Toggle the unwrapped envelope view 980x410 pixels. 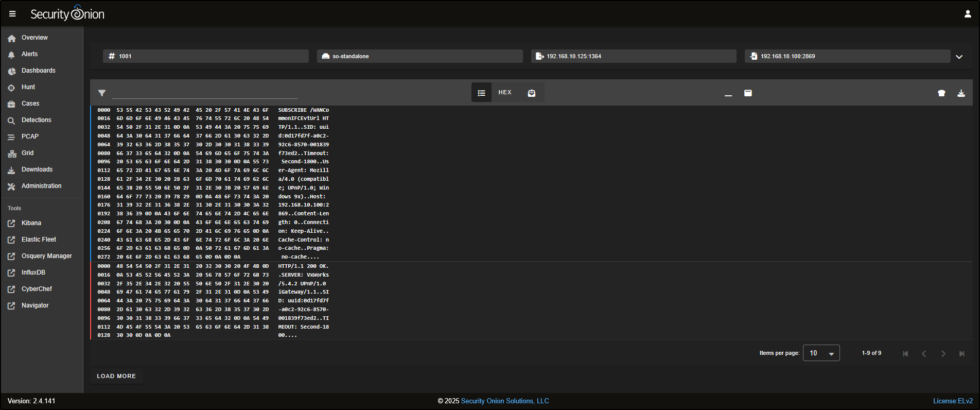click(x=532, y=93)
